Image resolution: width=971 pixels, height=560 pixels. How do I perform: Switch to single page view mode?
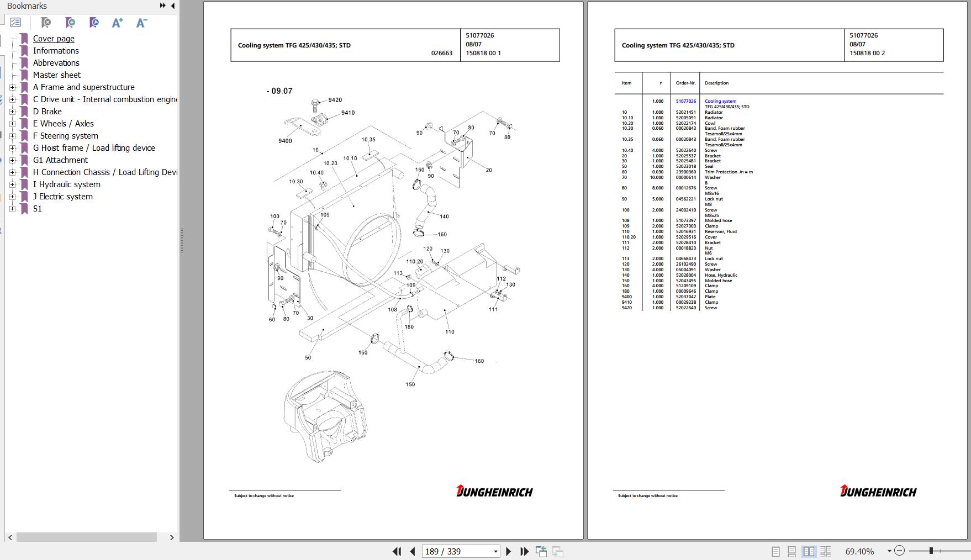pos(775,551)
